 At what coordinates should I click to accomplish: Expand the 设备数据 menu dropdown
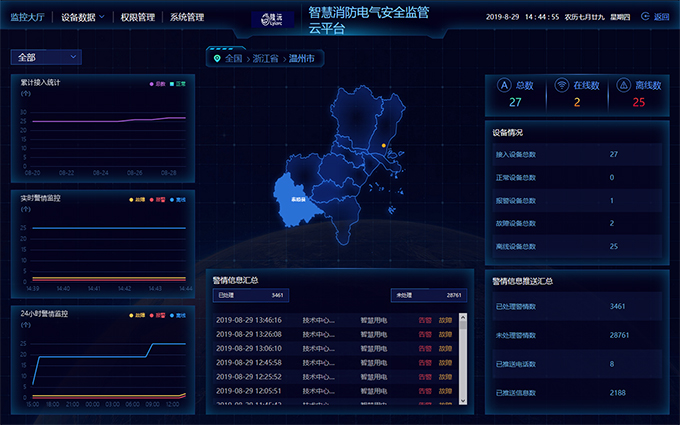[82, 17]
